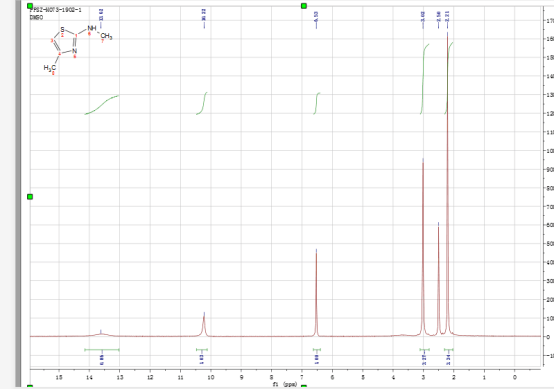Click the f1 (ppm) axis label
The height and width of the screenshot is (390, 554).
285,384
